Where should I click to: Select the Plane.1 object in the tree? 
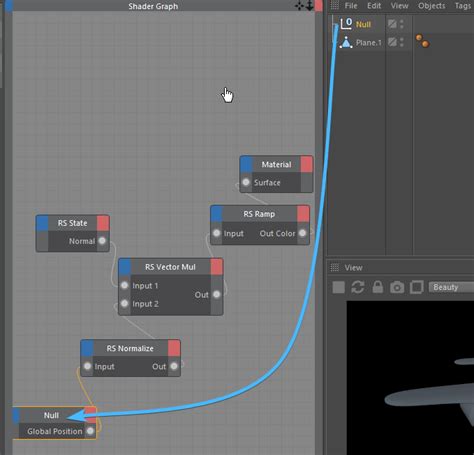[368, 43]
